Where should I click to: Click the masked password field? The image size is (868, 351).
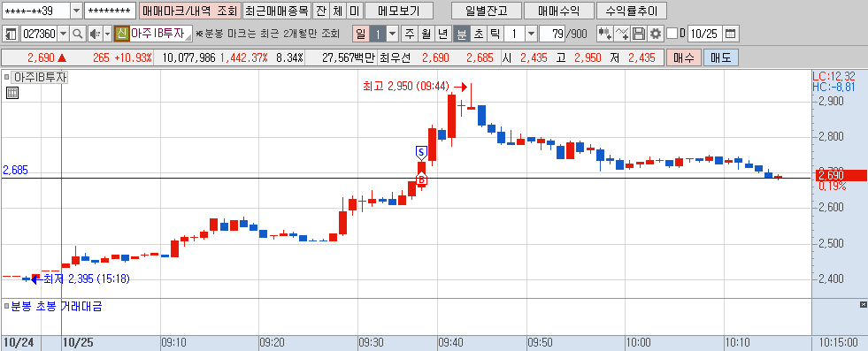[x=111, y=11]
